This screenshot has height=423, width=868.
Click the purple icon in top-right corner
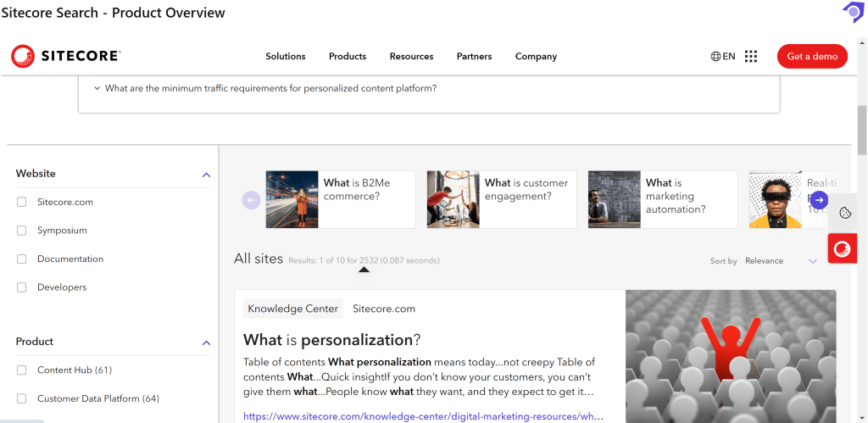[x=852, y=12]
